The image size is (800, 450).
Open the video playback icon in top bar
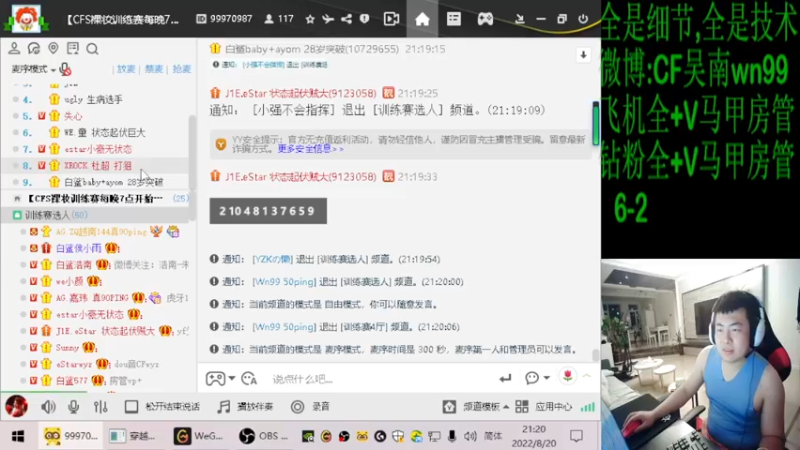pos(391,19)
